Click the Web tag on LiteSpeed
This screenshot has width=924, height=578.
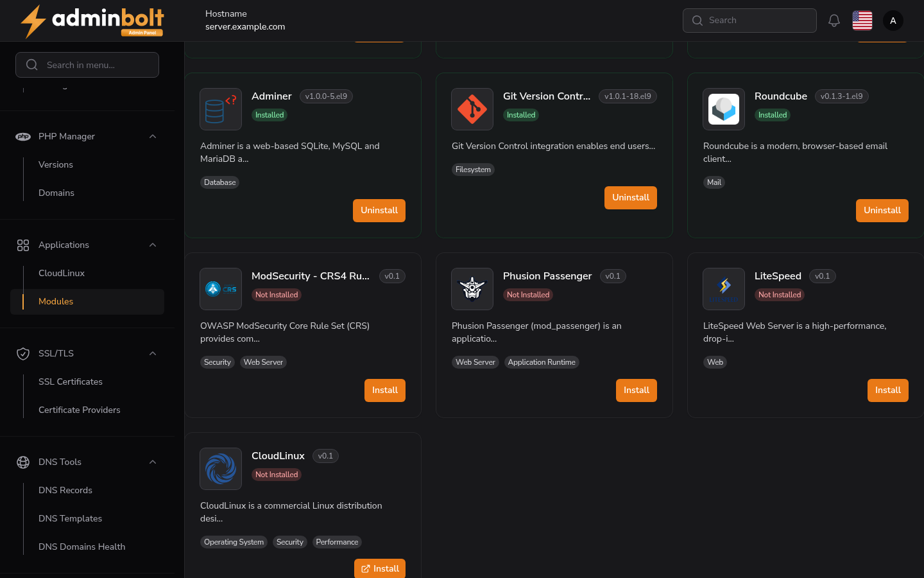715,362
